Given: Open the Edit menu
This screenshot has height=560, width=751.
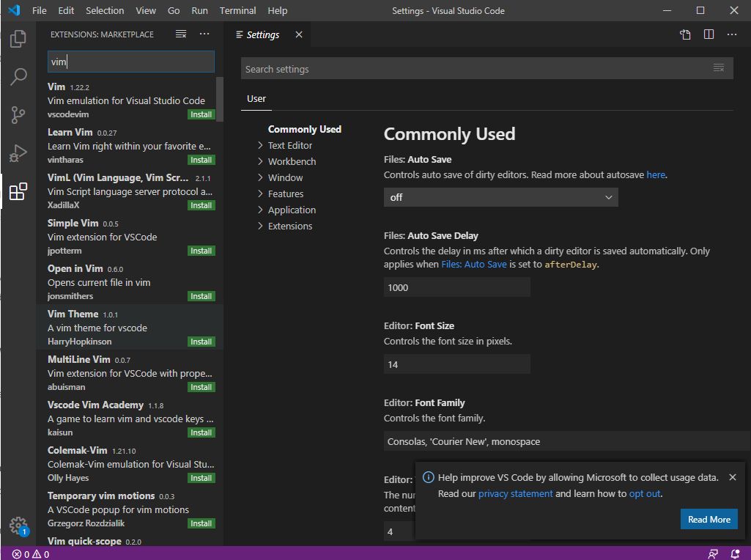Looking at the screenshot, I should [x=66, y=10].
